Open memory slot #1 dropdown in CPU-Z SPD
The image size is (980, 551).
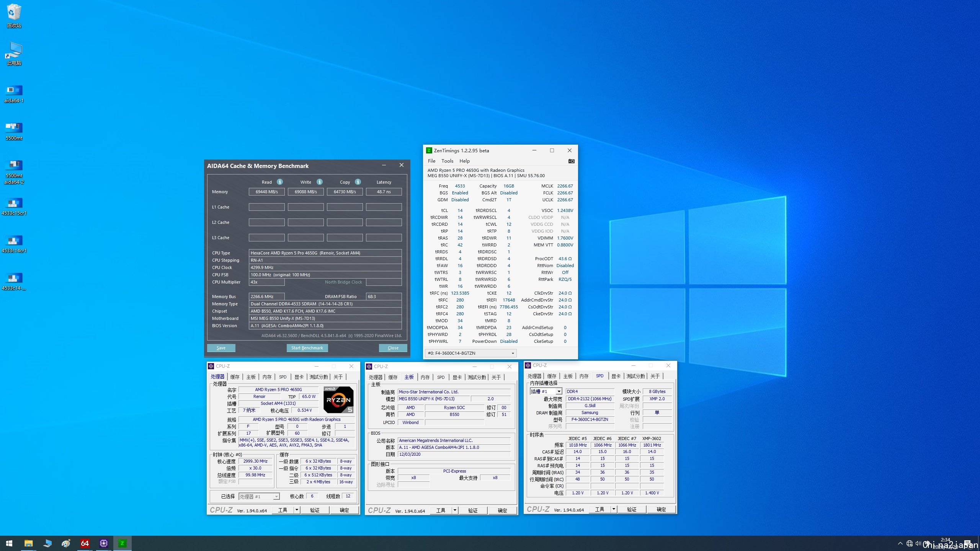point(546,391)
